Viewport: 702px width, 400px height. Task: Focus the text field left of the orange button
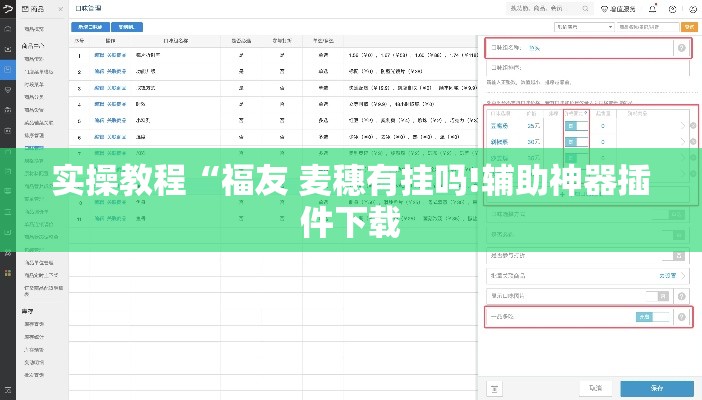[x=648, y=27]
